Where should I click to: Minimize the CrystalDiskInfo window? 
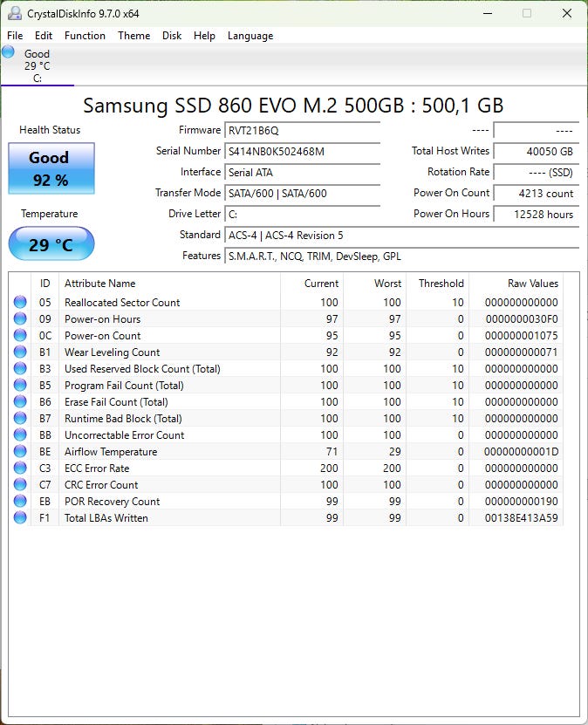click(x=487, y=13)
